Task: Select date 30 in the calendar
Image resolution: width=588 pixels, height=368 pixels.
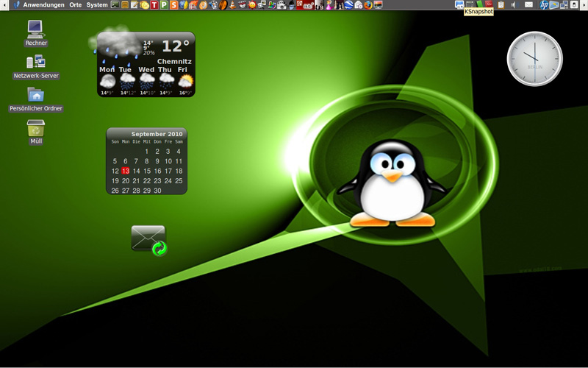Action: point(157,191)
